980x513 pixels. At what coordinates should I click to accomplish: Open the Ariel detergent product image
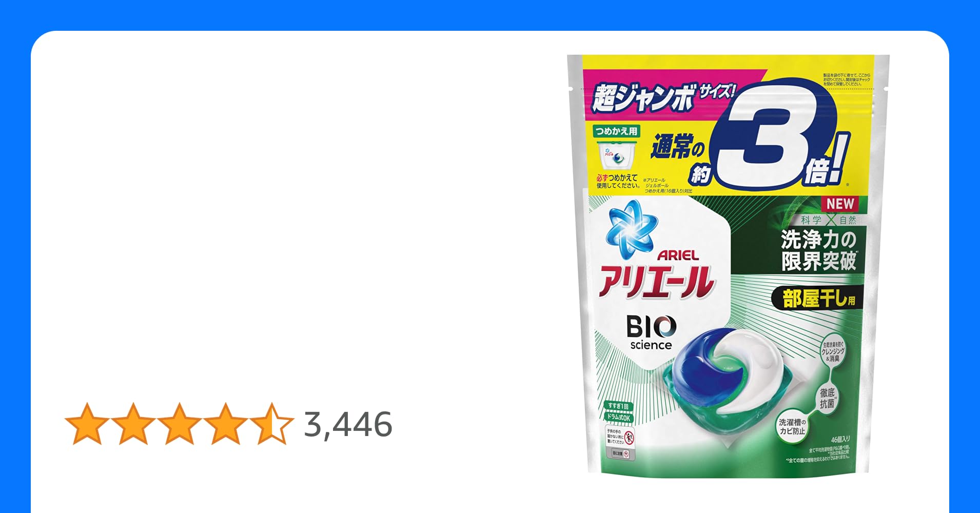728,264
